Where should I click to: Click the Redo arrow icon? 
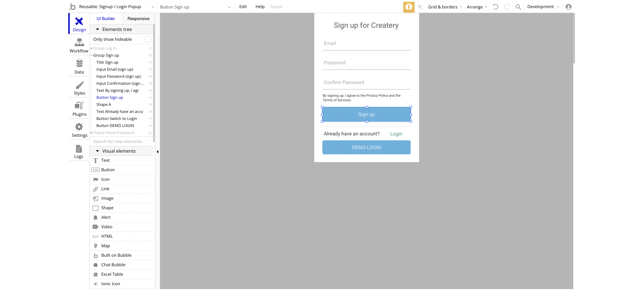(507, 7)
